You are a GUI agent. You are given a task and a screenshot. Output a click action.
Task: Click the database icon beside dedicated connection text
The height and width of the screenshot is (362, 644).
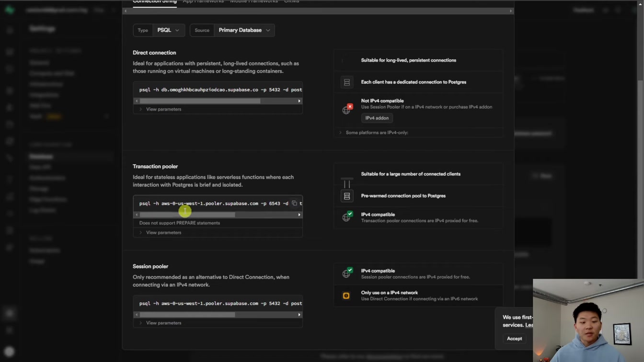pyautogui.click(x=346, y=82)
